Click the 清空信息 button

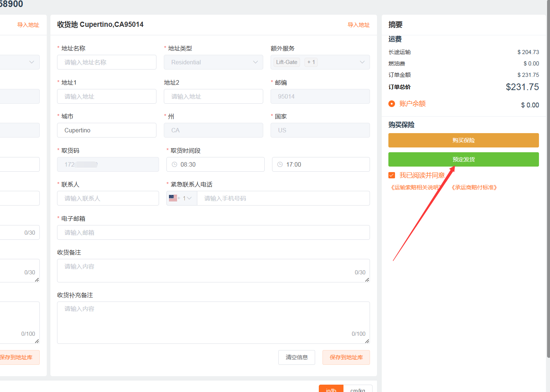pyautogui.click(x=297, y=357)
